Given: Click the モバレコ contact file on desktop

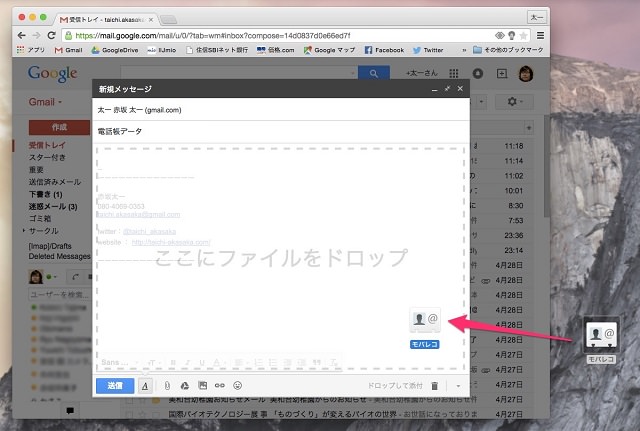Looking at the screenshot, I should [x=601, y=340].
